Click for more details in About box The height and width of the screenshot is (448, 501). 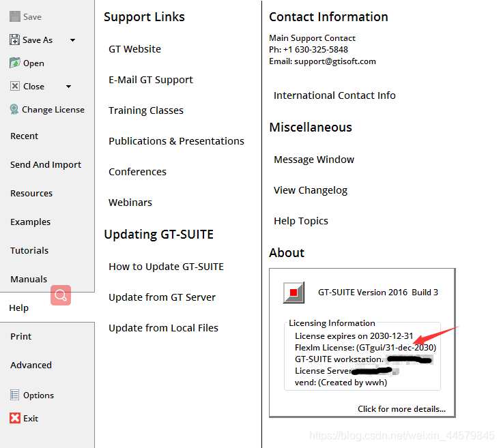[x=401, y=409]
